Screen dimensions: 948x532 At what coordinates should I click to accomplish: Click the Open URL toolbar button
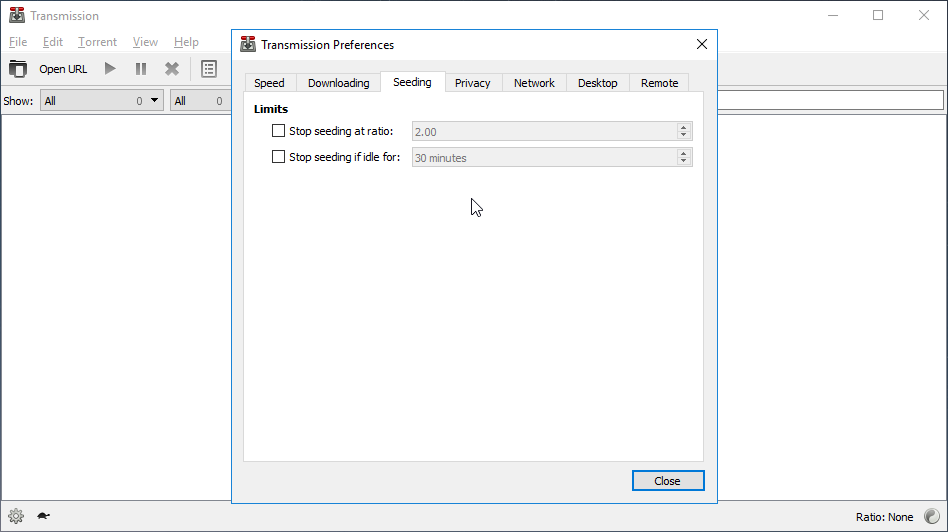pos(63,69)
